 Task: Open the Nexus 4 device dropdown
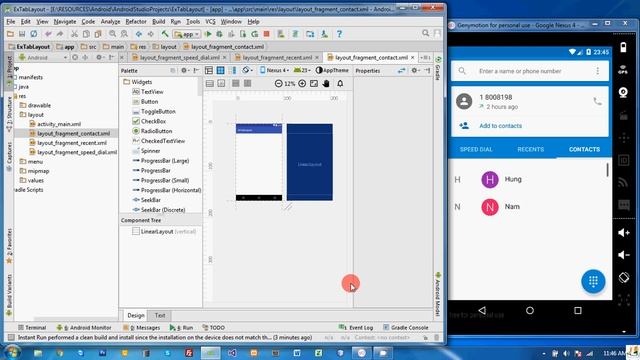pos(274,70)
